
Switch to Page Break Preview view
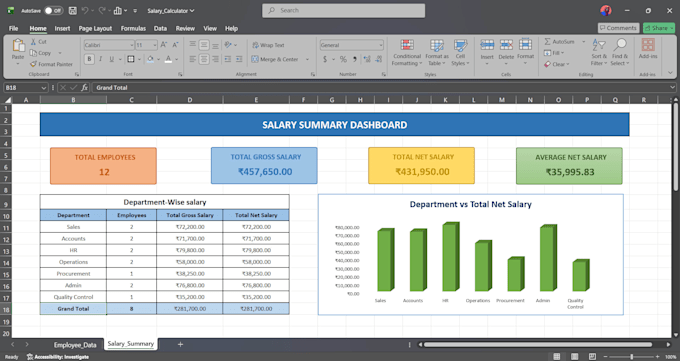click(592, 357)
